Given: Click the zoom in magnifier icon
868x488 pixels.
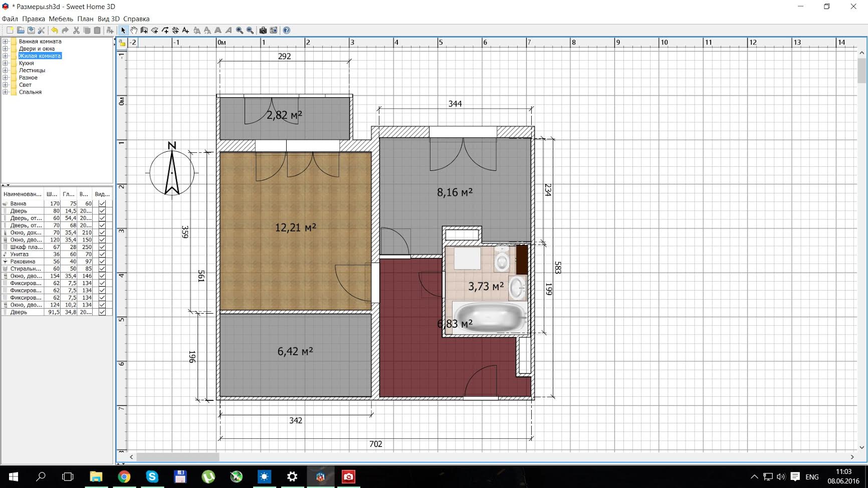Looking at the screenshot, I should click(240, 31).
